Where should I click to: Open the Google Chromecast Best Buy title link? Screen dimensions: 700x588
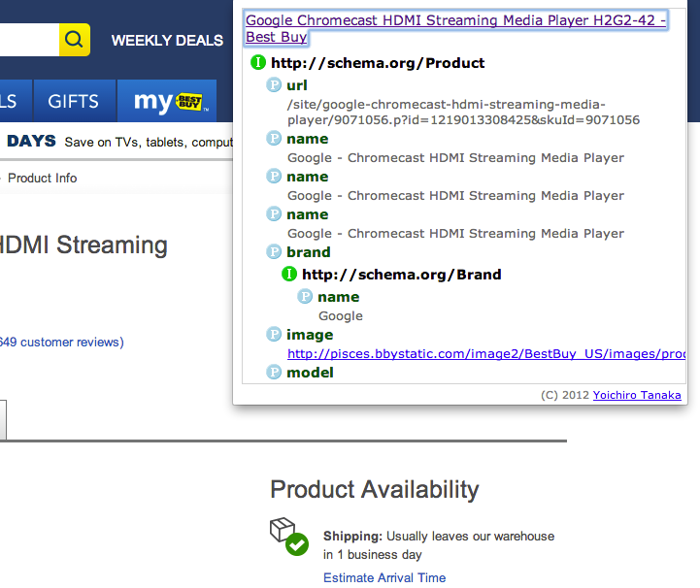click(455, 28)
